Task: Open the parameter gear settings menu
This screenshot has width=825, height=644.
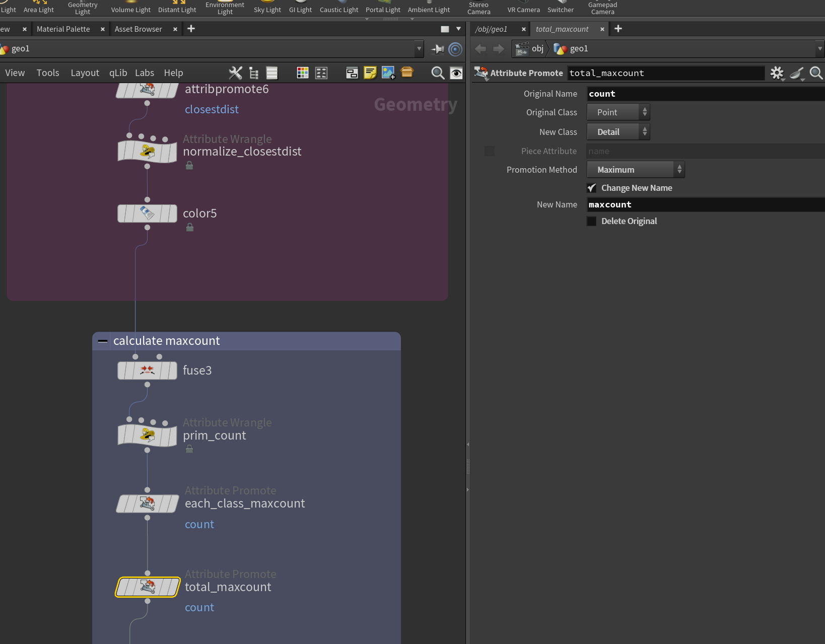Action: pyautogui.click(x=777, y=73)
